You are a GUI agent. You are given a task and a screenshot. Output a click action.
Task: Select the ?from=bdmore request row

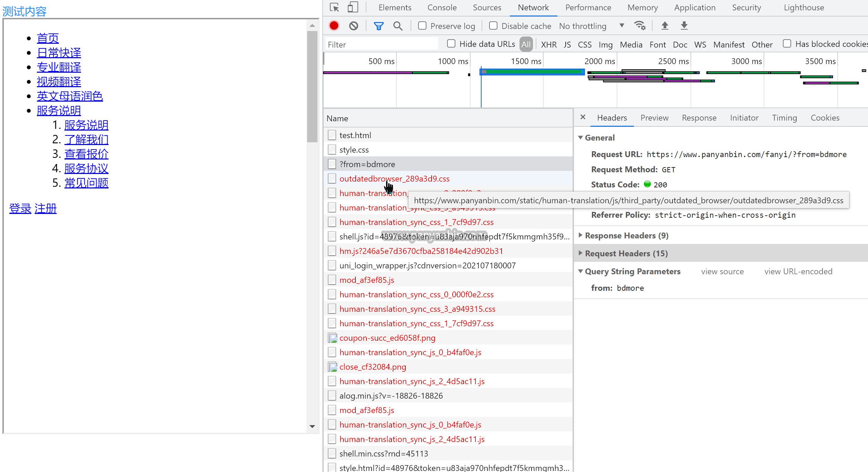448,164
